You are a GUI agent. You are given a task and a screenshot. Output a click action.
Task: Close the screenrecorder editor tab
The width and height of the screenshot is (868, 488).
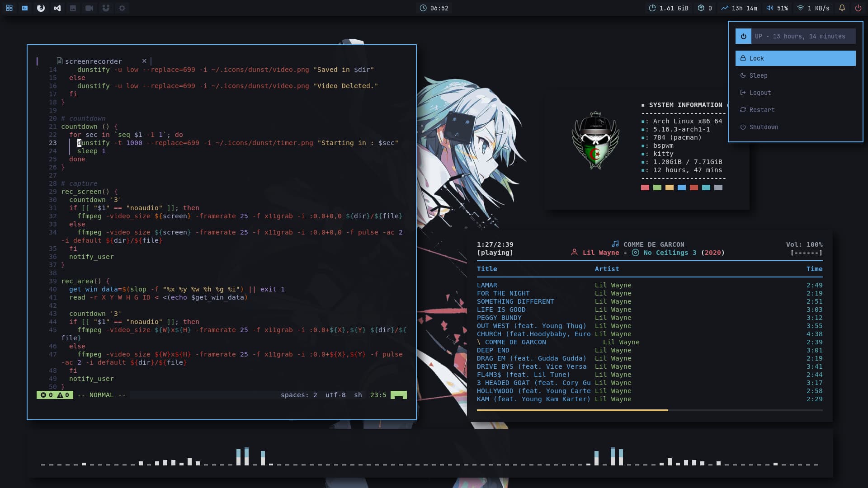tap(144, 61)
